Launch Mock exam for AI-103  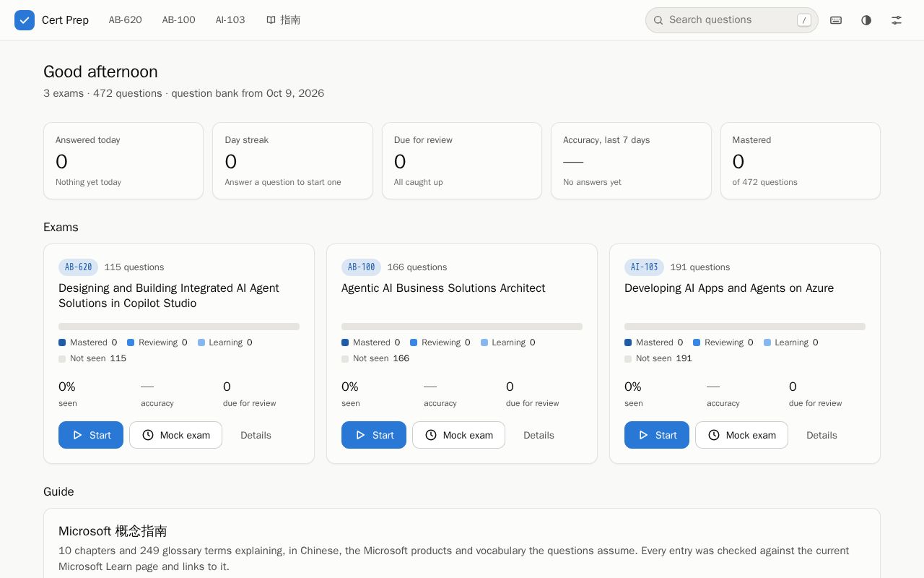(741, 435)
